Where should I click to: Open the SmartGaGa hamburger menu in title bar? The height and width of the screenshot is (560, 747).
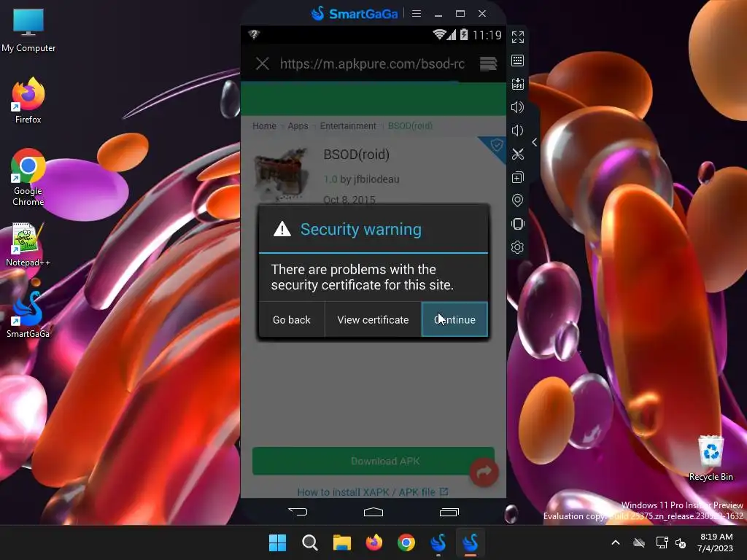417,13
